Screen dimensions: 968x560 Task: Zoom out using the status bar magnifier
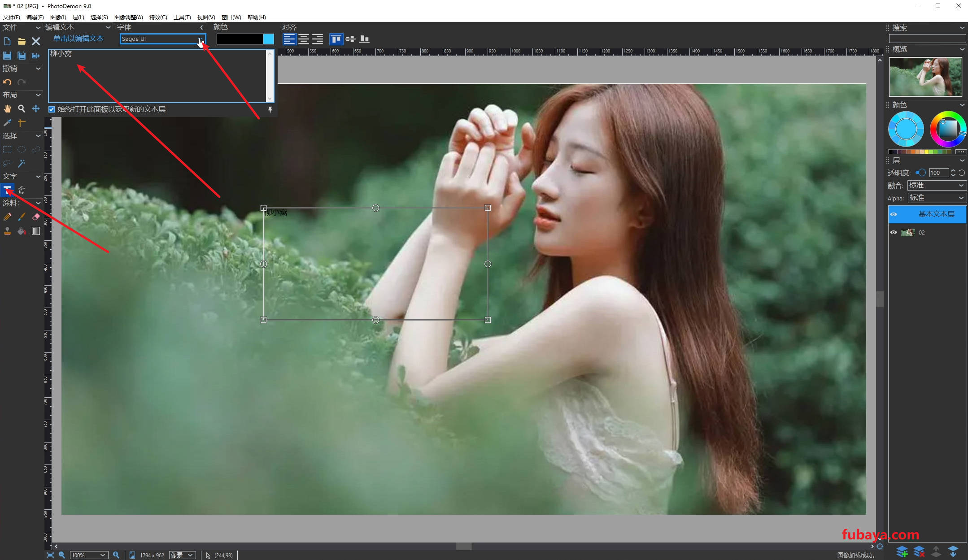click(x=62, y=555)
